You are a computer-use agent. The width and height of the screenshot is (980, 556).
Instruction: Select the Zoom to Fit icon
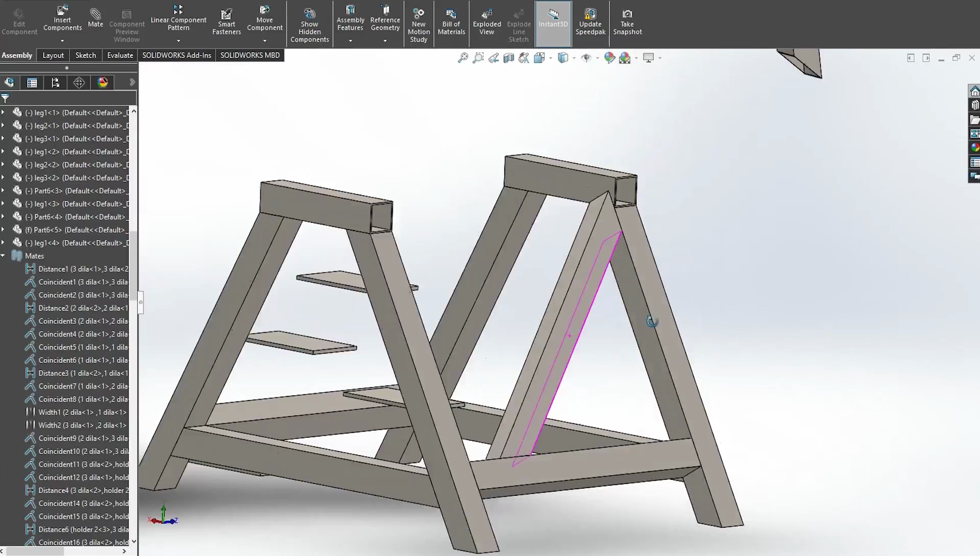pyautogui.click(x=462, y=58)
